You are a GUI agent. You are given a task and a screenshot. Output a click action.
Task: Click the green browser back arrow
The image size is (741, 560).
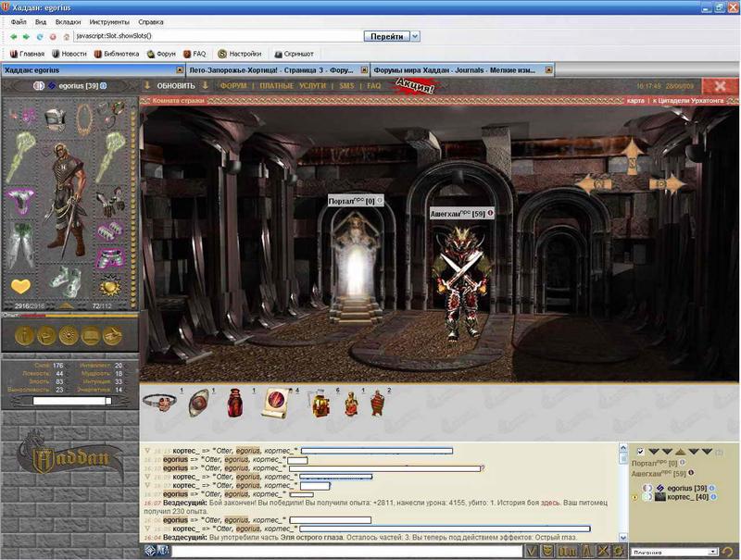tap(14, 36)
